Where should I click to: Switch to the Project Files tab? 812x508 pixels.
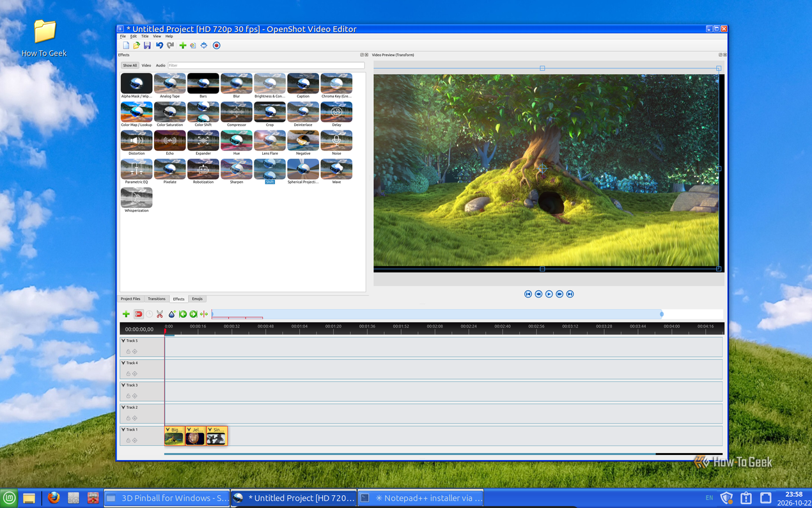130,299
